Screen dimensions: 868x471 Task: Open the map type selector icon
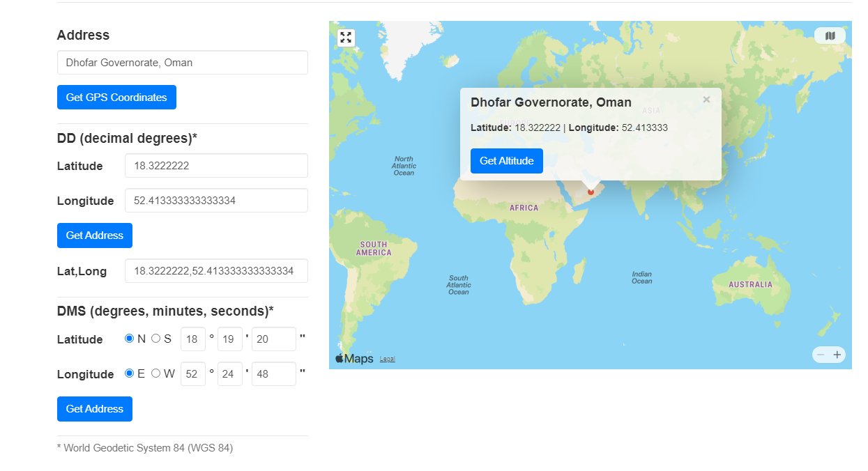[x=830, y=36]
